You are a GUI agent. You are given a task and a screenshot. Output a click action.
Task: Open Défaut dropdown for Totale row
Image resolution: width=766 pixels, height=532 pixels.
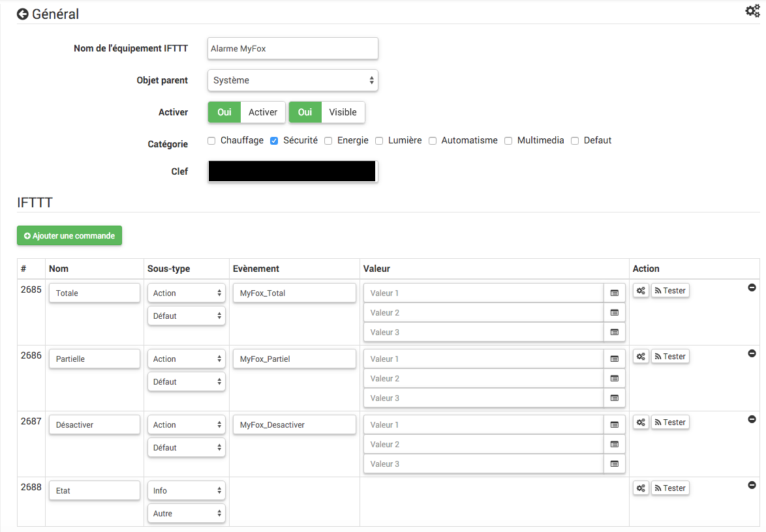186,316
